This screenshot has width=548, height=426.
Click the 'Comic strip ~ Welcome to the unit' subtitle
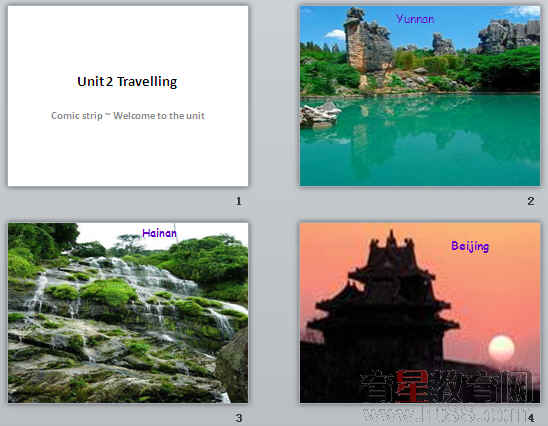tap(128, 116)
